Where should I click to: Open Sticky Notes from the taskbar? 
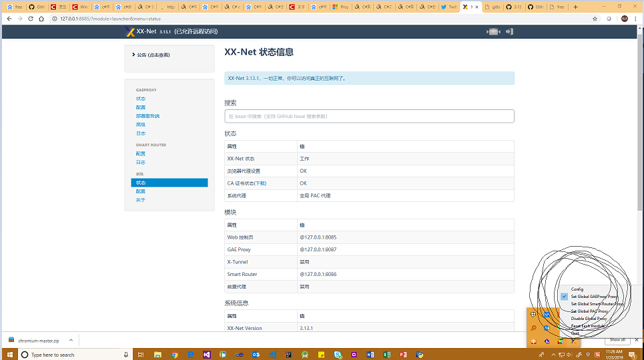[321, 354]
